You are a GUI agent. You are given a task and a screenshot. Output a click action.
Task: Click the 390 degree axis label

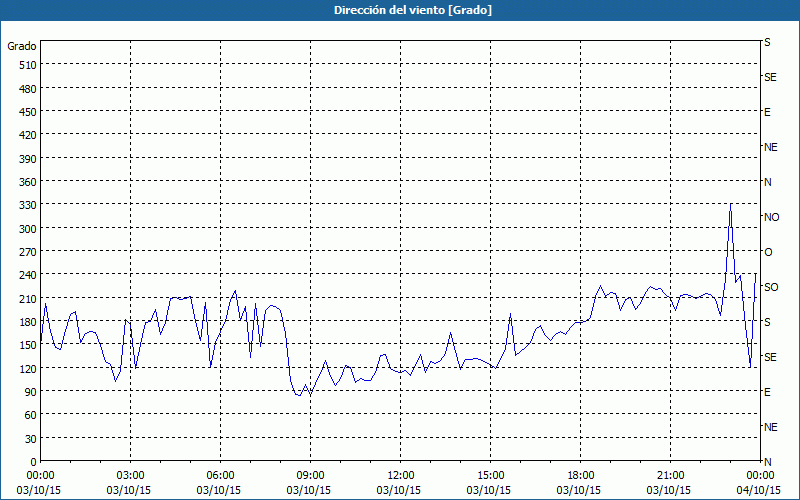(x=28, y=159)
